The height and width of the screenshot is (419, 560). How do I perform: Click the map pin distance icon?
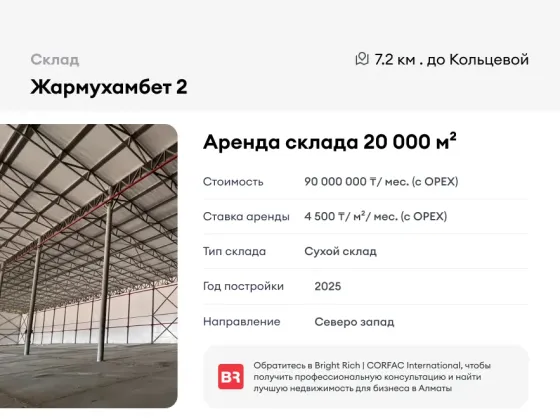[362, 59]
